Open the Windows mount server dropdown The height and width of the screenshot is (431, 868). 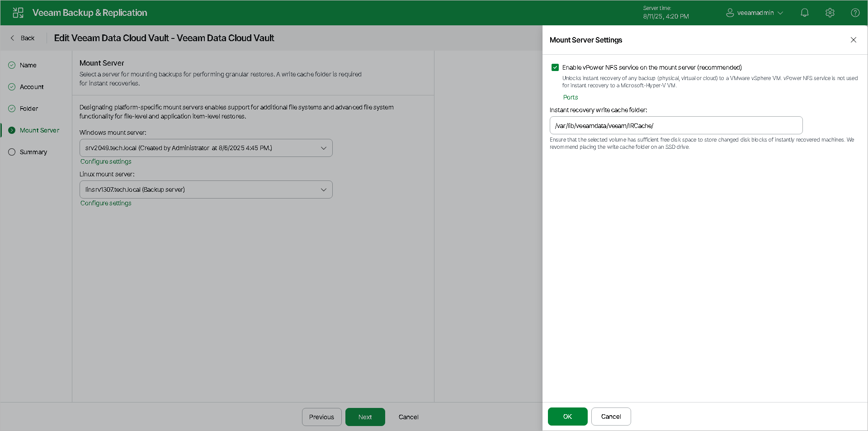point(206,148)
